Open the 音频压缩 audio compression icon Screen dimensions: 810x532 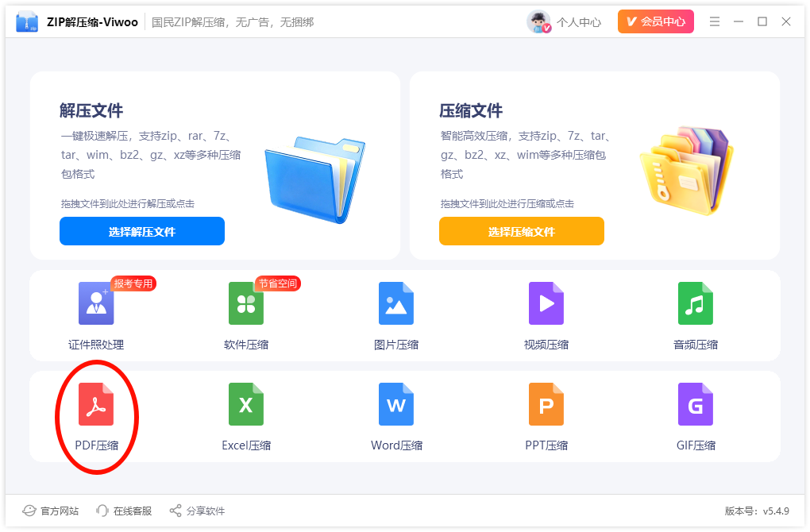(696, 303)
